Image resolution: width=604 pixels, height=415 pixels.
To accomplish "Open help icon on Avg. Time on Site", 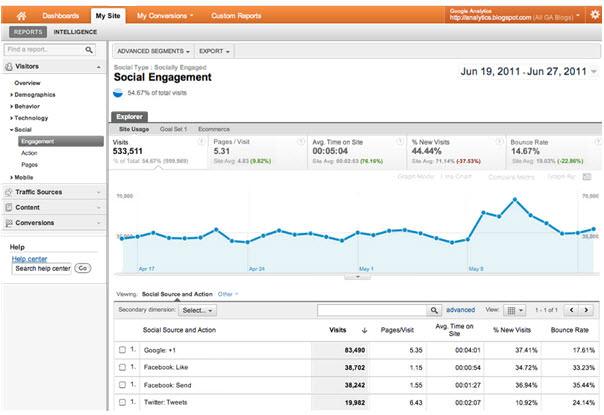I will coord(400,142).
